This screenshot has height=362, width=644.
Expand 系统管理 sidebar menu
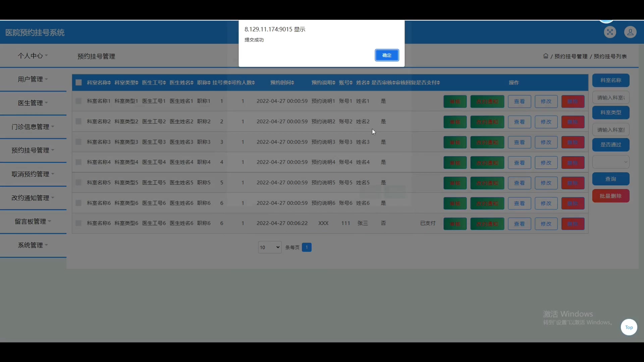click(x=33, y=245)
